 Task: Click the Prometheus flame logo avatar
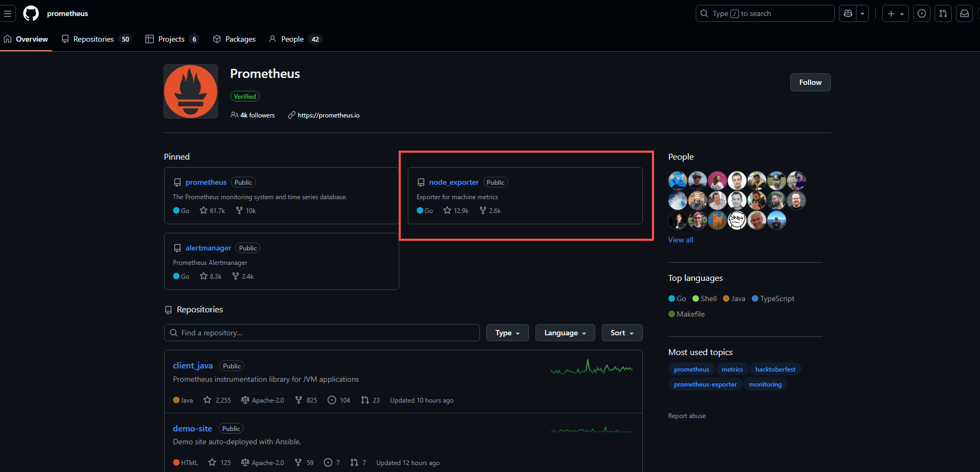(191, 91)
